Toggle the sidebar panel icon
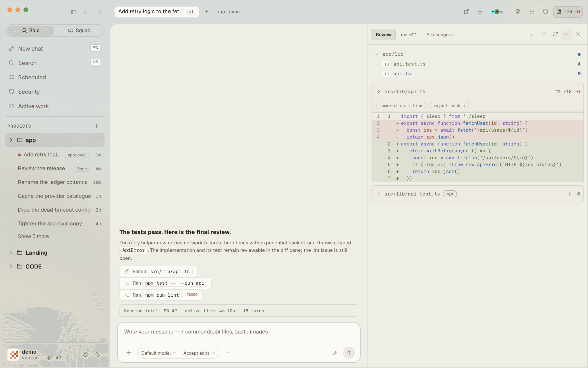Viewport: 588px width, 368px height. pos(73,12)
